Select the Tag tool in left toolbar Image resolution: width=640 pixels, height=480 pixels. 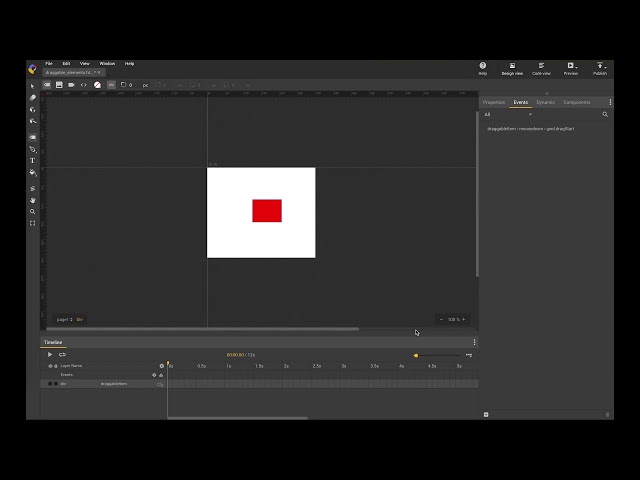(33, 137)
